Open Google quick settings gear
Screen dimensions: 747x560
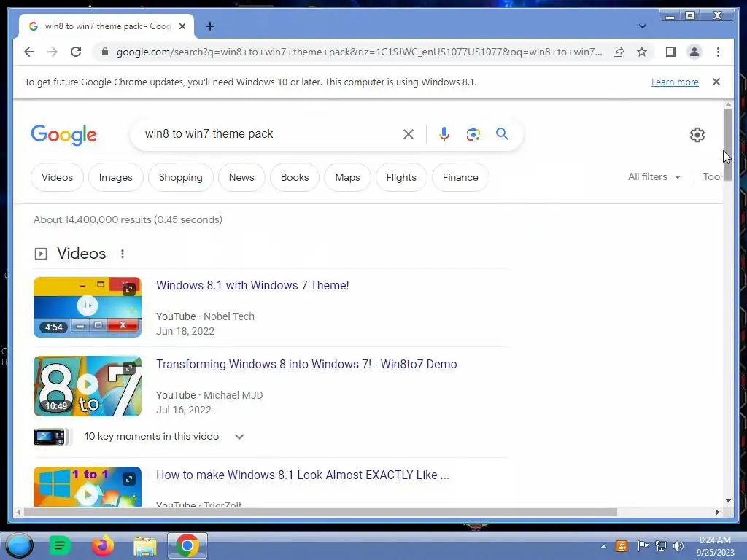(x=697, y=135)
